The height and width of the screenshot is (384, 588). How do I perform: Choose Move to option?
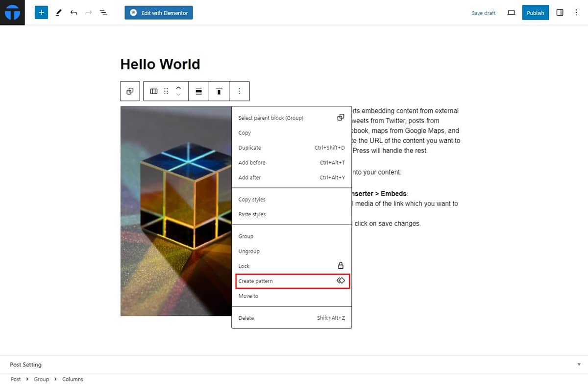coord(292,296)
